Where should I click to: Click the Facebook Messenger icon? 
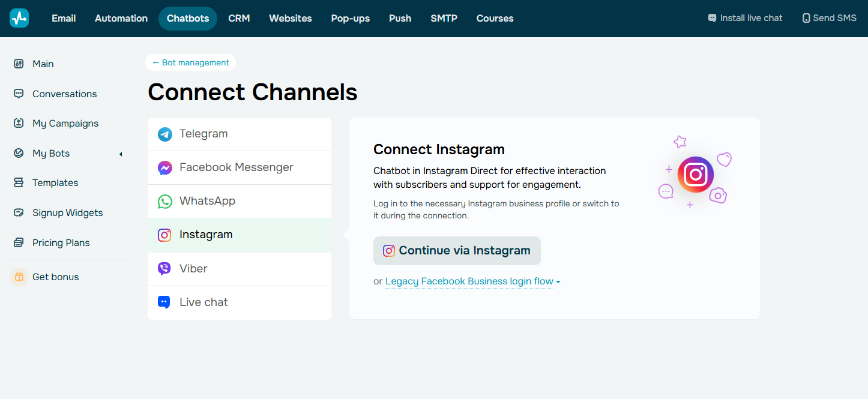pyautogui.click(x=164, y=168)
